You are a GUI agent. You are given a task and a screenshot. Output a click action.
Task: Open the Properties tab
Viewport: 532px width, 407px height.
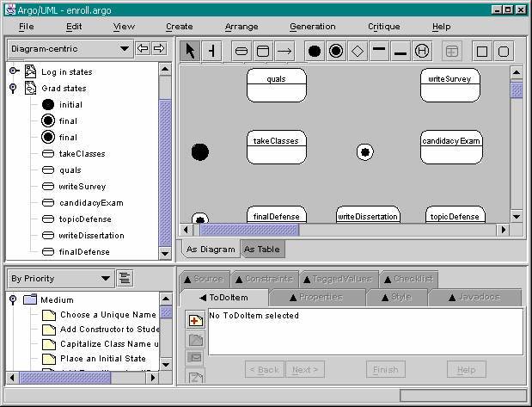317,297
